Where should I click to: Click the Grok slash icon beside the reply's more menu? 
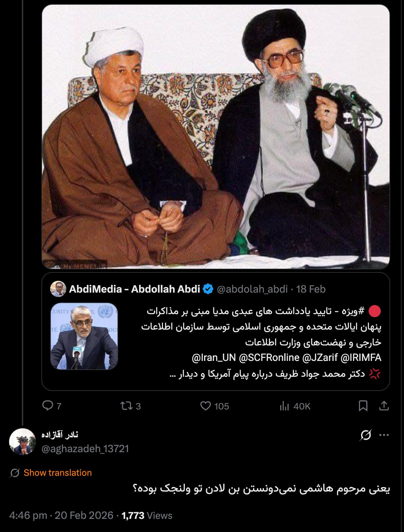pos(366,435)
